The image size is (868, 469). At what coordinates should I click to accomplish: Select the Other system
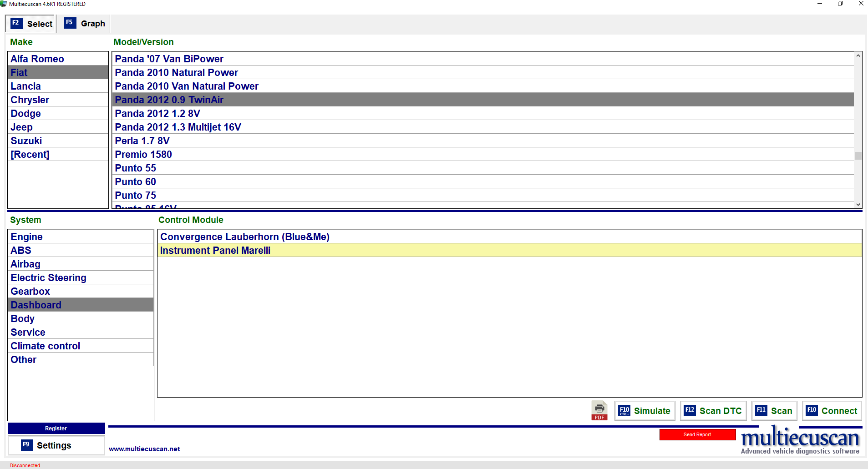[x=81, y=359]
